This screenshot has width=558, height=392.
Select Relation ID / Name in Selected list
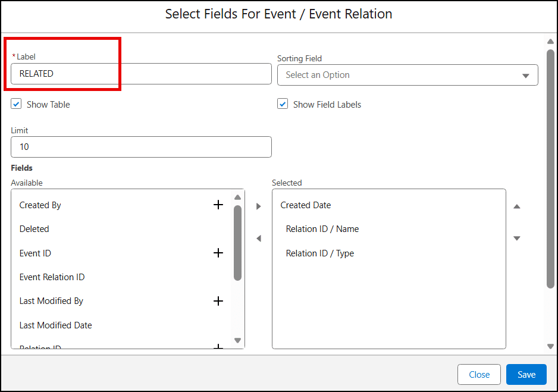[322, 229]
